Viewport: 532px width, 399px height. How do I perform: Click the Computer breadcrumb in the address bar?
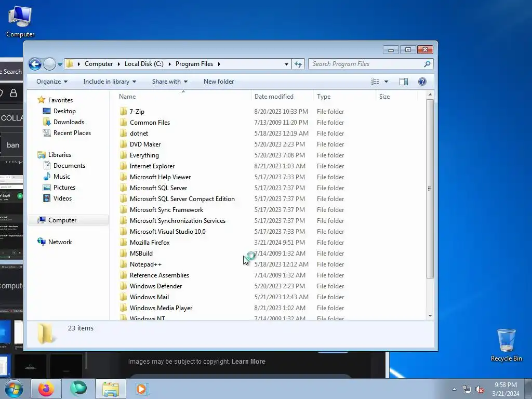pos(99,64)
